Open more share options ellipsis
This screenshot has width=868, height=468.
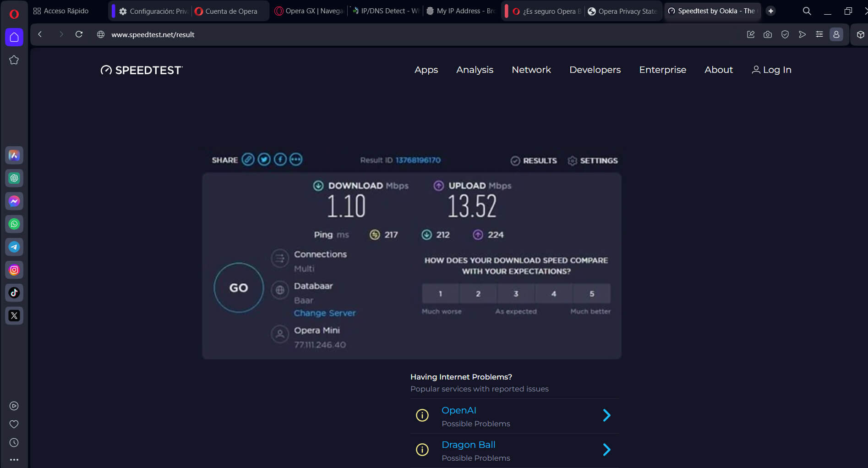pos(296,160)
